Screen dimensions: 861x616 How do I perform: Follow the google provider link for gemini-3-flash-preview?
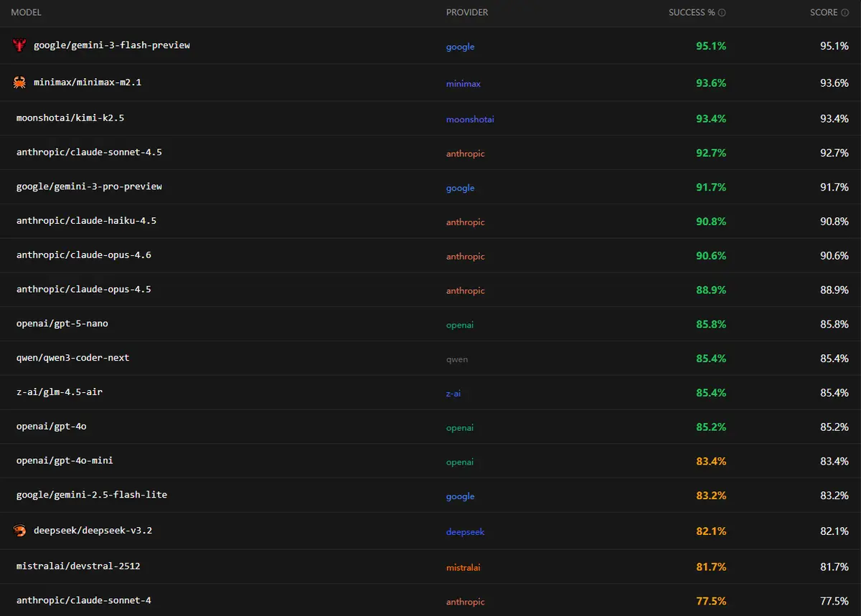pyautogui.click(x=461, y=47)
